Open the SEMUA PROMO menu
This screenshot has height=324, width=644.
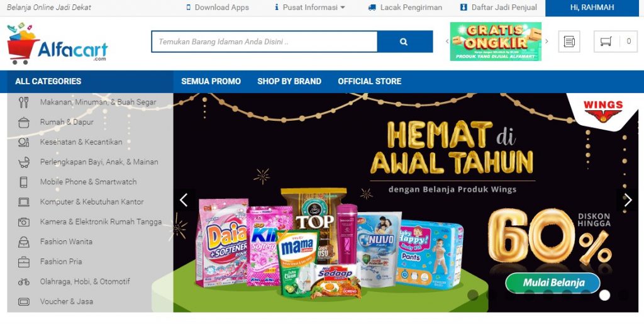tap(211, 81)
